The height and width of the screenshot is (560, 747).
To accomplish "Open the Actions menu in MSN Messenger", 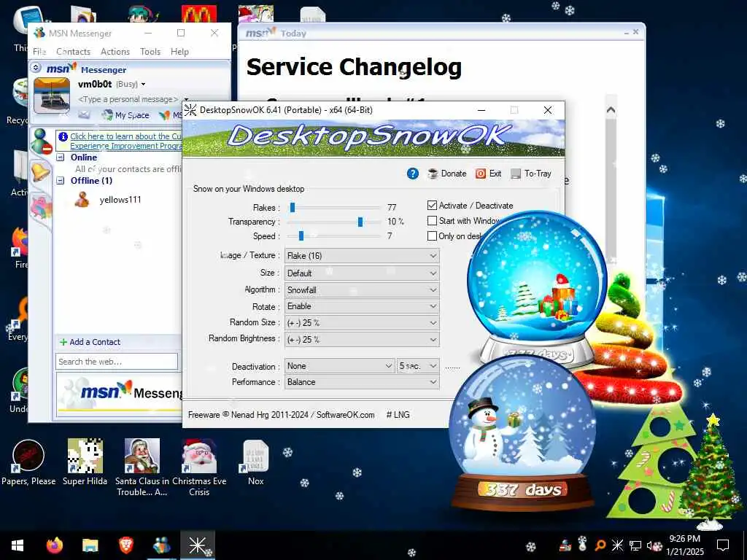I will 115,52.
